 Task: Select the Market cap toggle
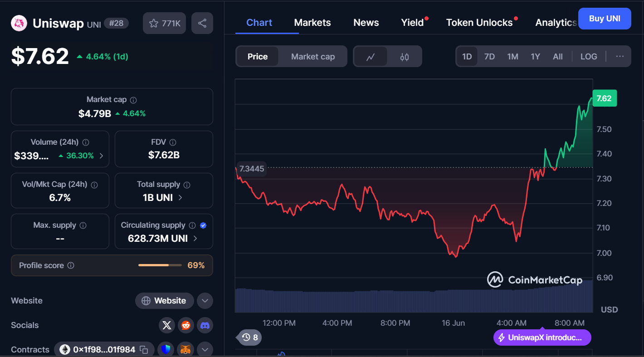313,57
